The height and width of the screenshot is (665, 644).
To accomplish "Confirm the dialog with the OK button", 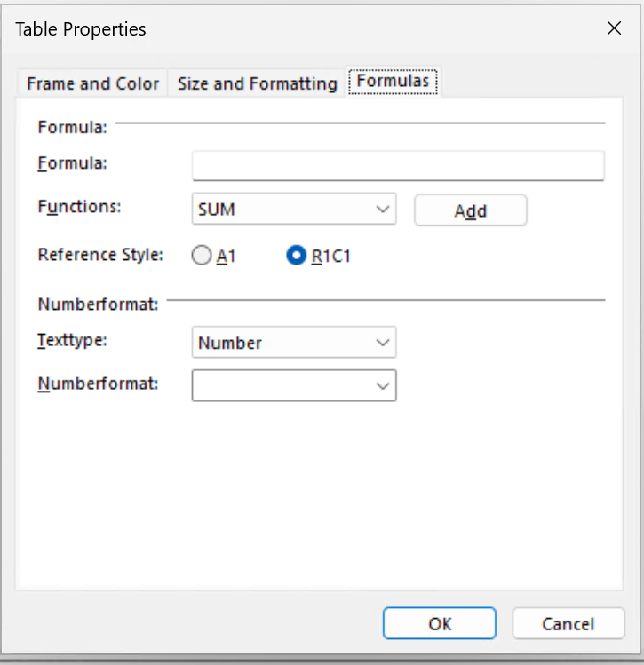I will 440,623.
